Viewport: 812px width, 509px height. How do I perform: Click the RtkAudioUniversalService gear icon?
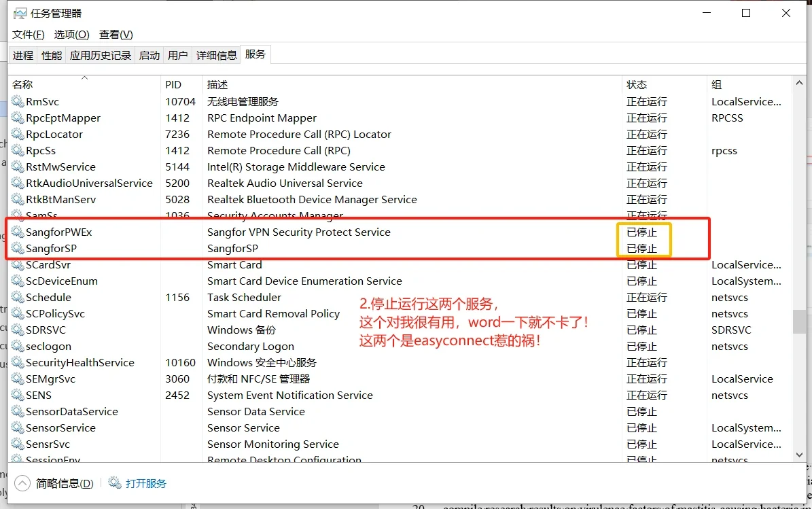[x=18, y=183]
